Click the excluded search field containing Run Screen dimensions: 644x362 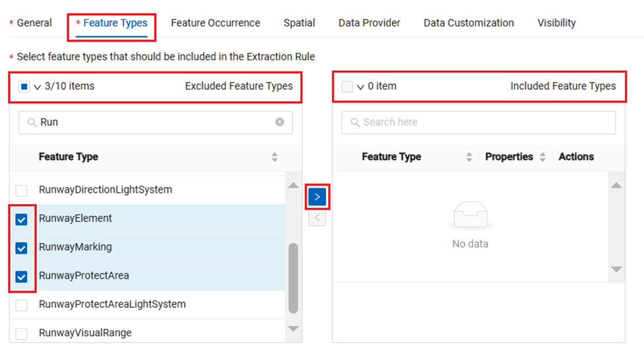coord(155,122)
